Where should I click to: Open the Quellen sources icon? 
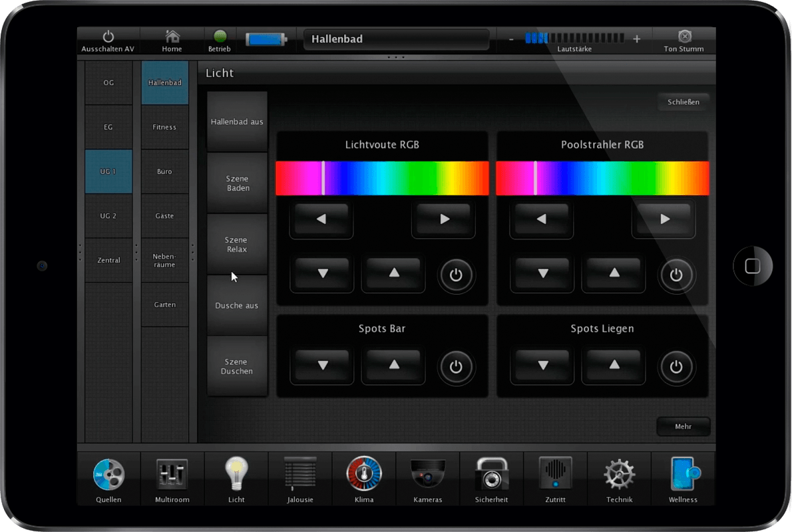tap(108, 475)
